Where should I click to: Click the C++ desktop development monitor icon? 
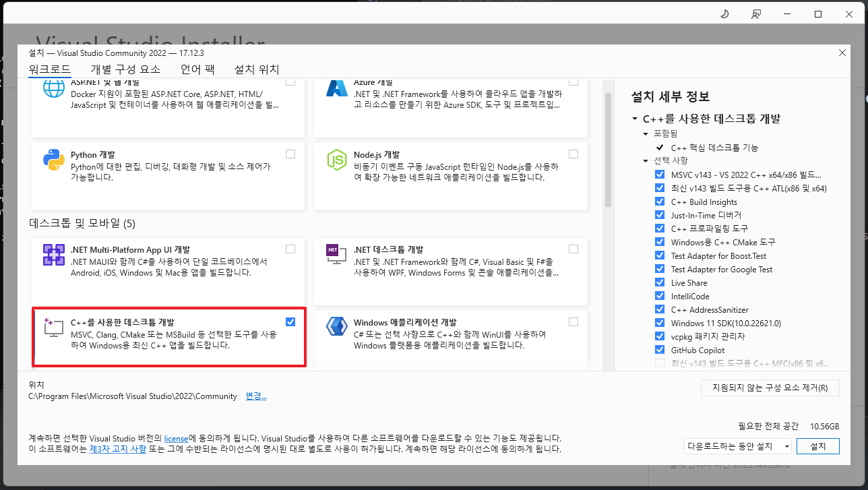coord(54,328)
